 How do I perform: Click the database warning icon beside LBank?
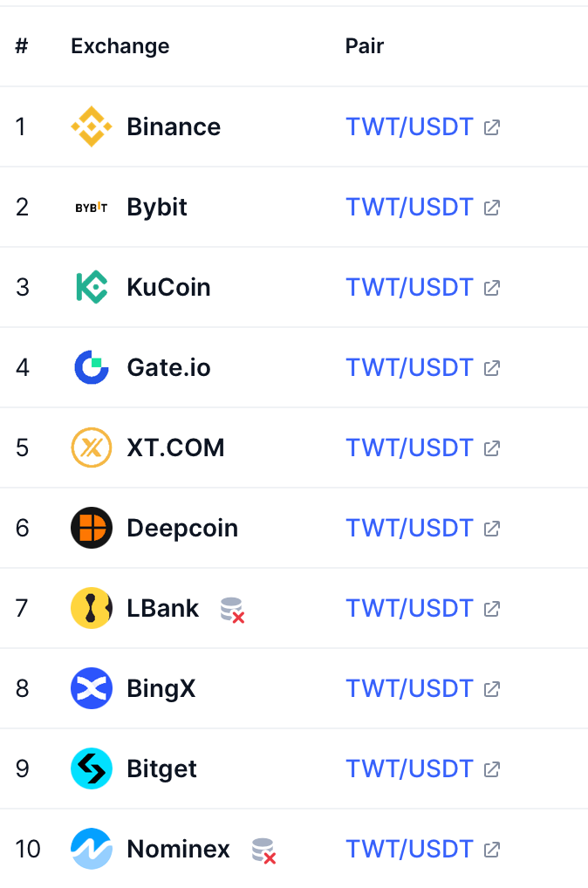232,609
